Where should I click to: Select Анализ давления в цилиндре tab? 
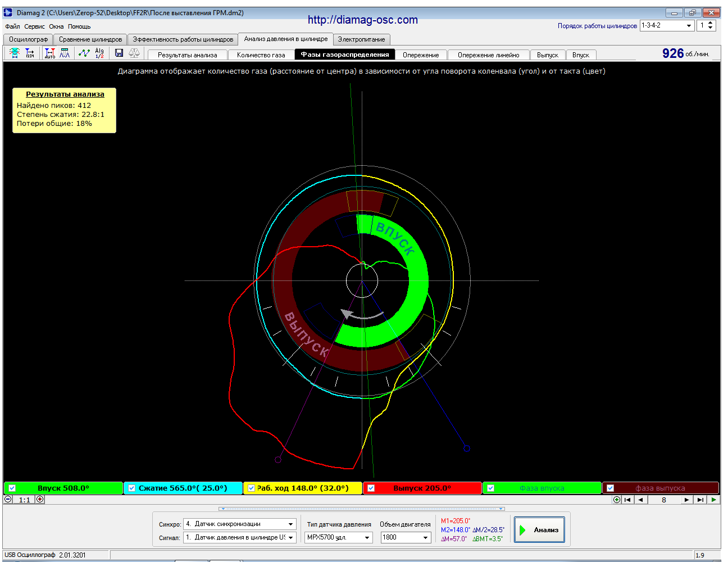[286, 39]
